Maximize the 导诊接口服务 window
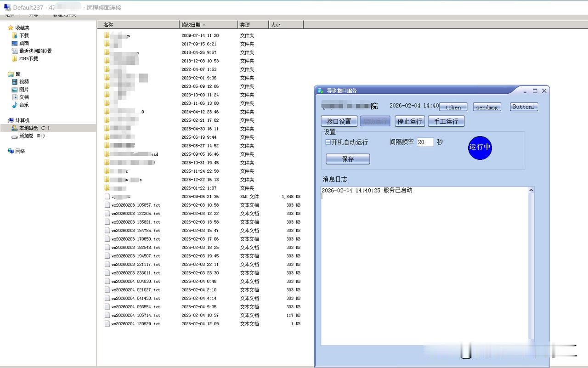The image size is (588, 368). (x=535, y=91)
